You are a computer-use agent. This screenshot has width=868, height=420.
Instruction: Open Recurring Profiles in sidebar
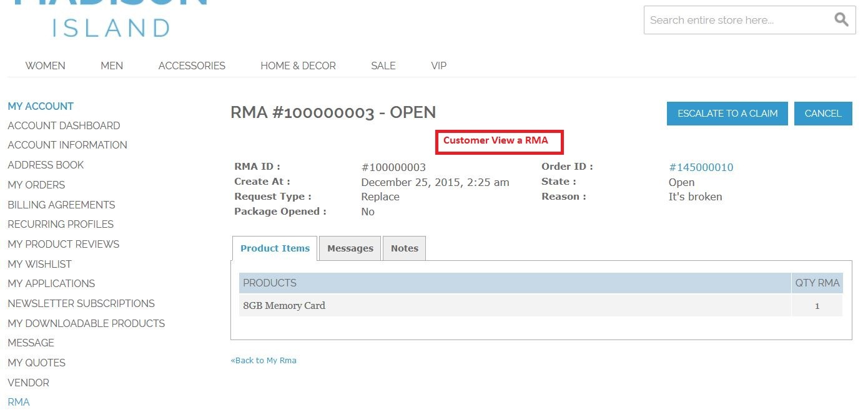[x=61, y=224]
